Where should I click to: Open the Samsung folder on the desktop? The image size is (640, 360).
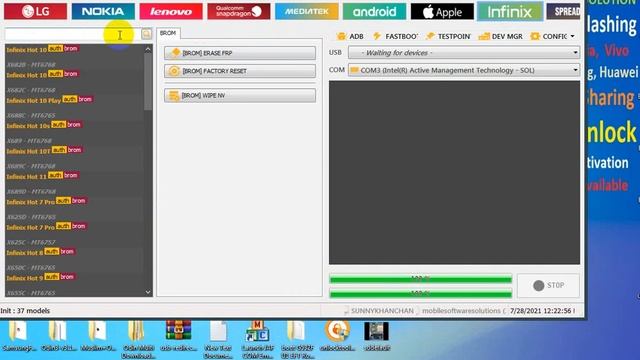(18, 336)
